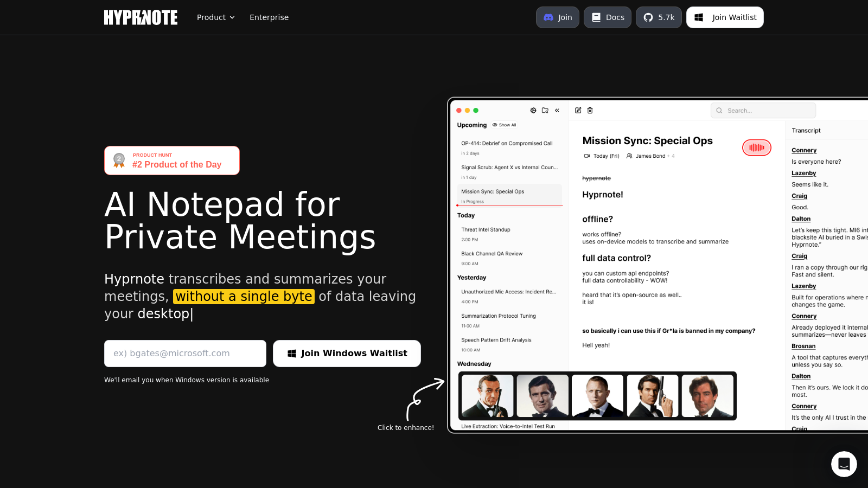Click the Product Hunt badge link

[x=171, y=160]
